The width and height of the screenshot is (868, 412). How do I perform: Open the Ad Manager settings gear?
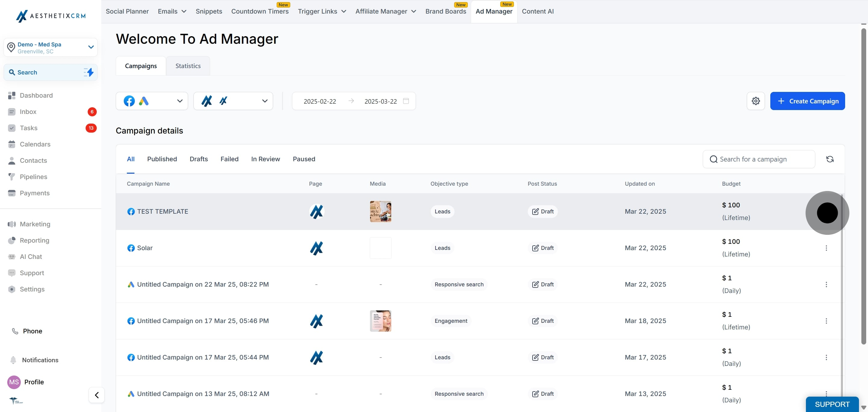tap(756, 101)
